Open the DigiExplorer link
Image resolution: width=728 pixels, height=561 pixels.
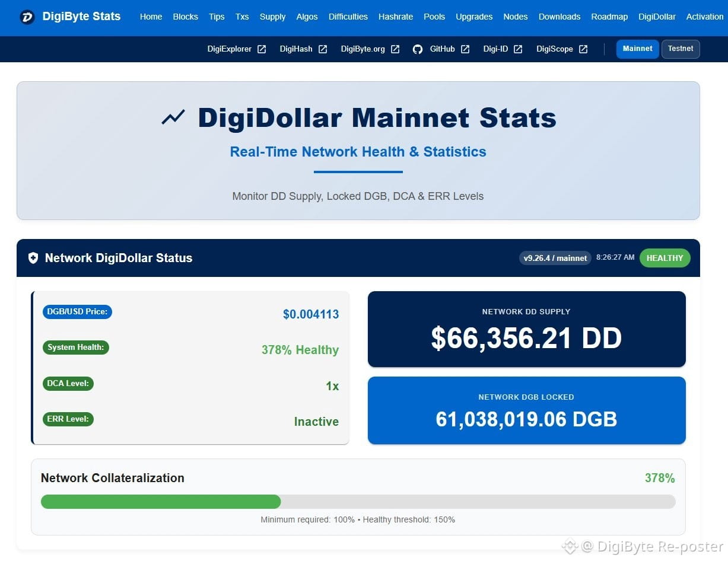[230, 49]
